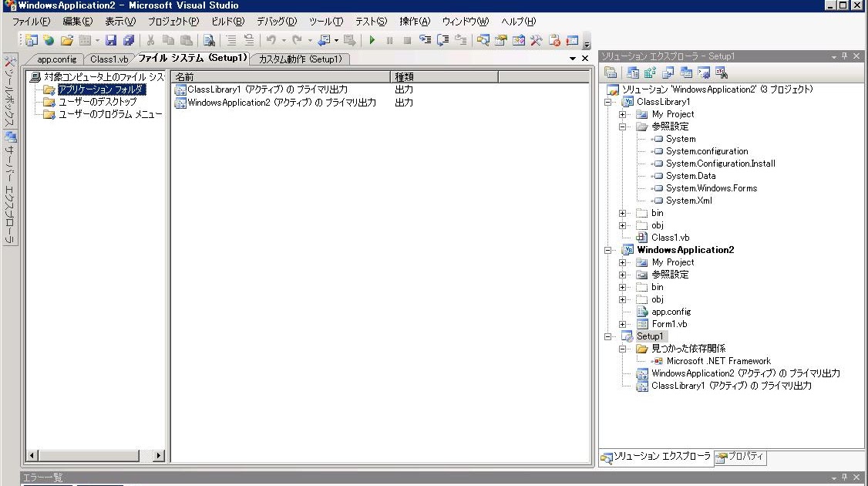Select アプリケーション フォルダ in tree
Image resolution: width=868 pixels, height=486 pixels.
tap(102, 89)
